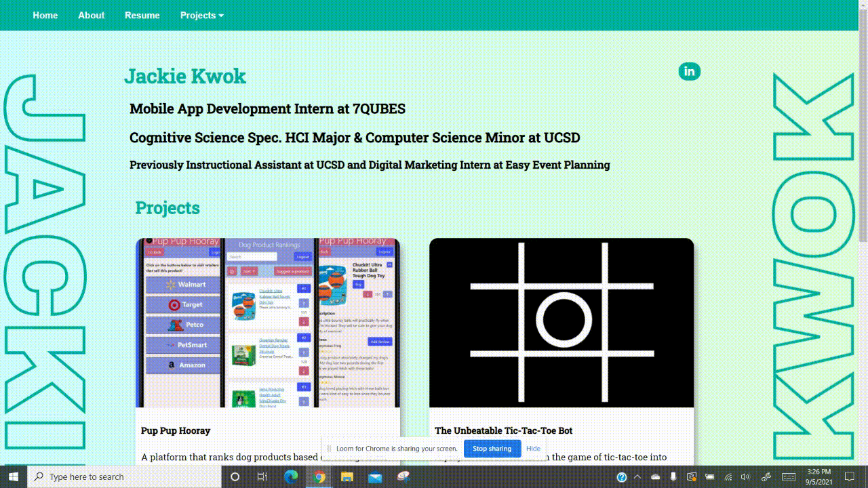This screenshot has width=868, height=488.
Task: Open the Pup Pup Hooray project screenshot
Action: 268,323
